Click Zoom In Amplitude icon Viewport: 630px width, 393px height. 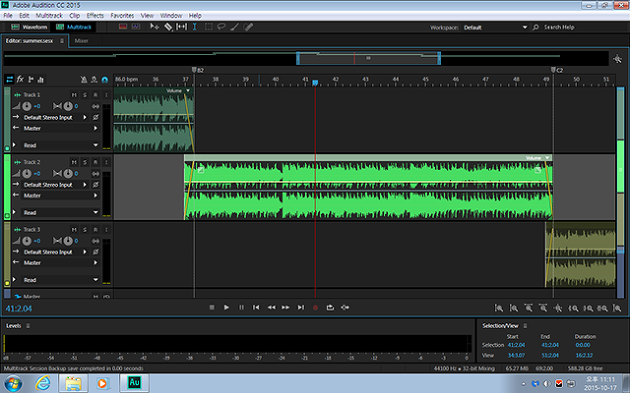coord(499,308)
